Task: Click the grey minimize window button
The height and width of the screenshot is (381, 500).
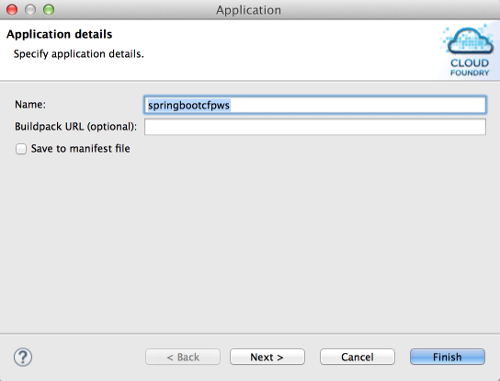Action: 30,10
